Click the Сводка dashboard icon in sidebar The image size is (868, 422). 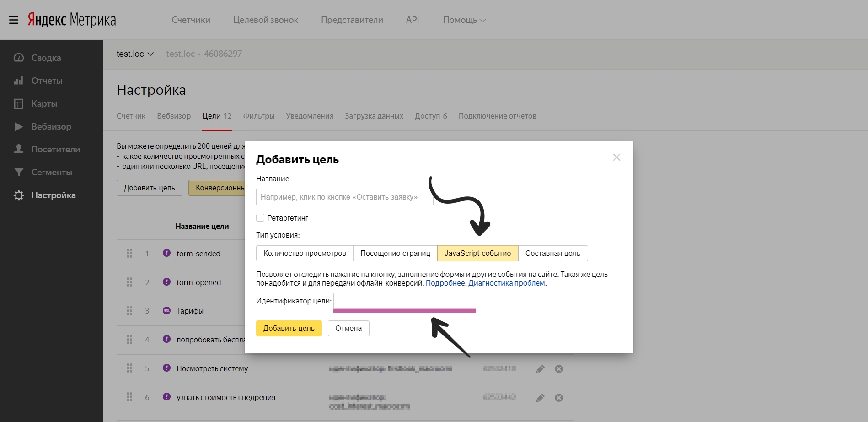click(19, 58)
